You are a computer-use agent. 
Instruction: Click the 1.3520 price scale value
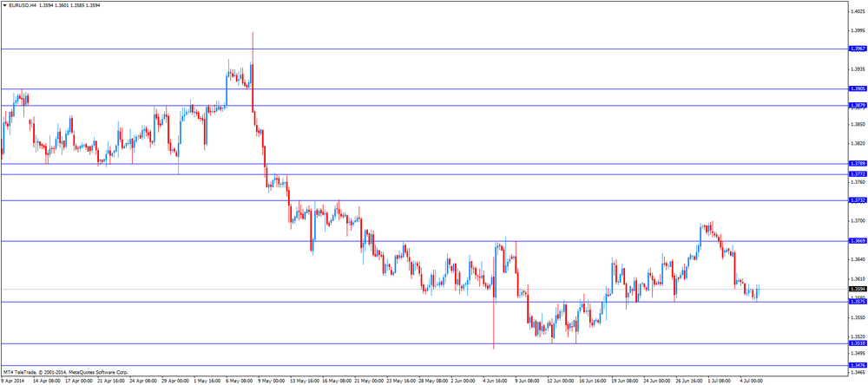pos(858,336)
